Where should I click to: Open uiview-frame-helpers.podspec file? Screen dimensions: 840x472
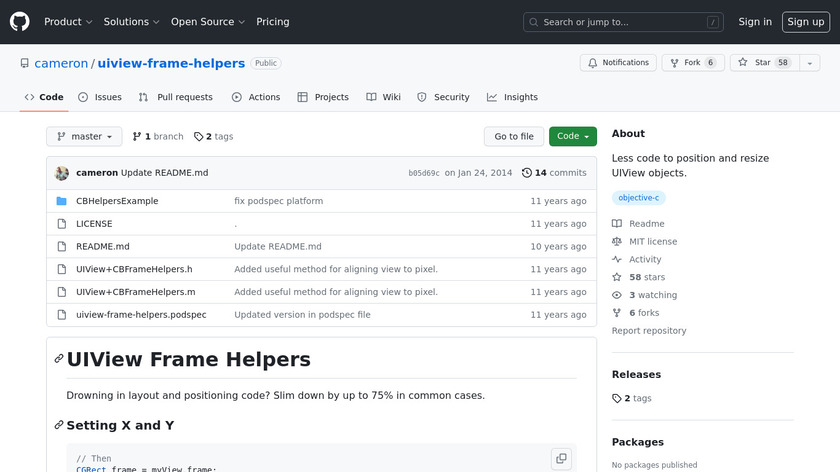coord(141,314)
